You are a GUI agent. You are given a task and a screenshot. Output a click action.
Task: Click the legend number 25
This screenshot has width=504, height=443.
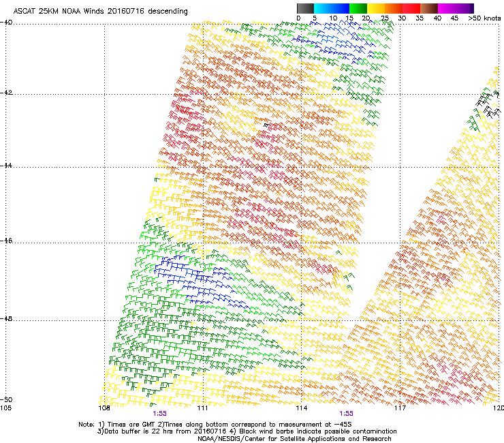385,18
